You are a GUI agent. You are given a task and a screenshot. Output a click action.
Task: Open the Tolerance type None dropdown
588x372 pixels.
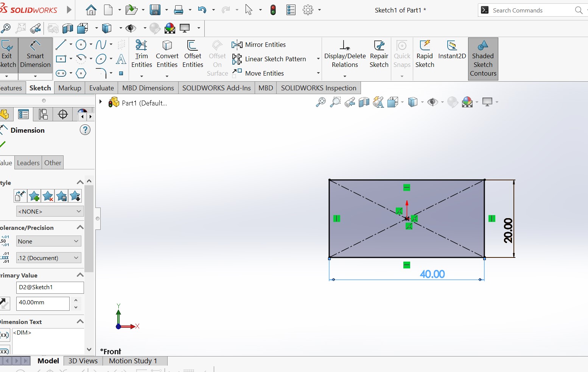point(49,241)
